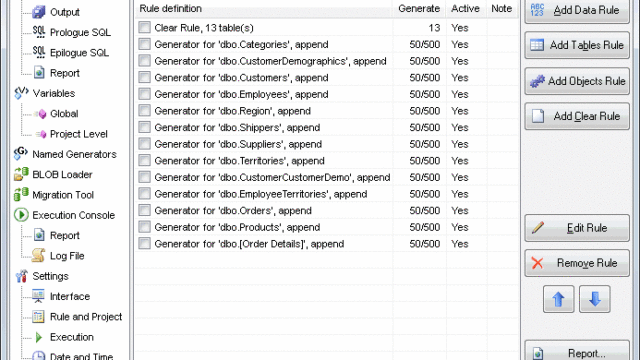Open the Report icon below Epilogue SQL
The image size is (640, 360).
[x=39, y=73]
